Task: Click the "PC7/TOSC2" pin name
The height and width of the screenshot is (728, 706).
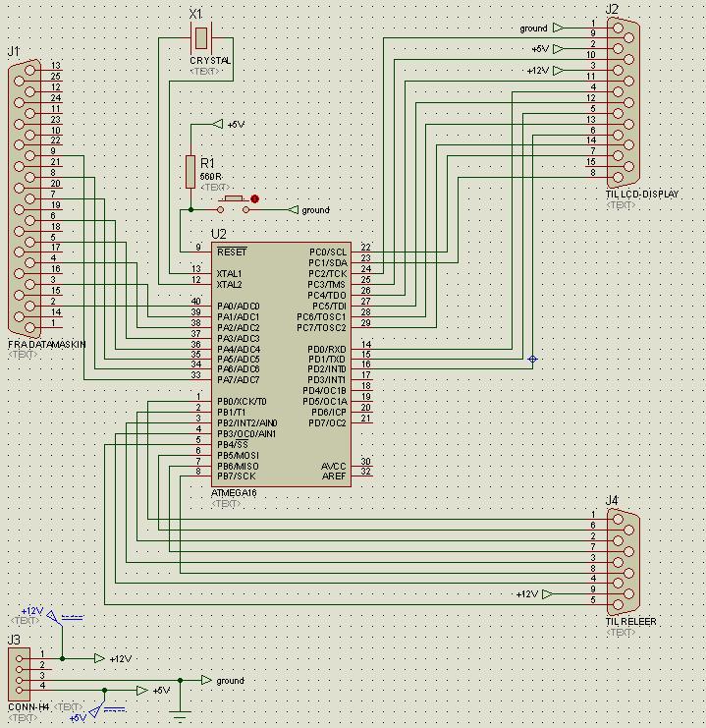Action: click(x=322, y=328)
